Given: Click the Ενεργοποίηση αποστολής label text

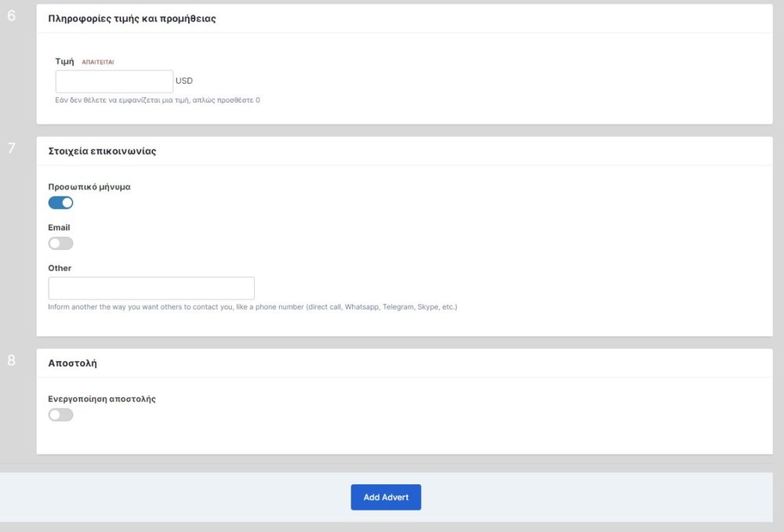Looking at the screenshot, I should (x=102, y=399).
